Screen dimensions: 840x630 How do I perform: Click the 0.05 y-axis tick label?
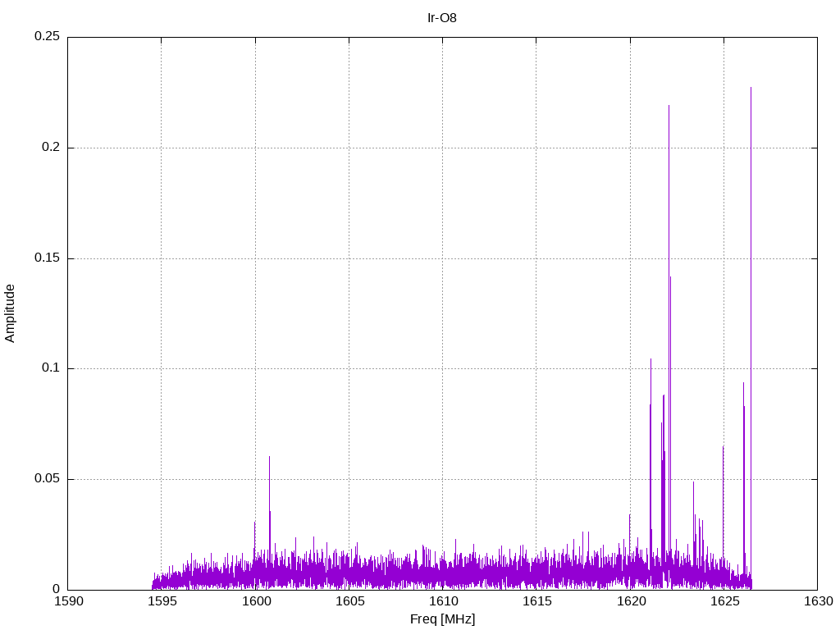point(47,479)
